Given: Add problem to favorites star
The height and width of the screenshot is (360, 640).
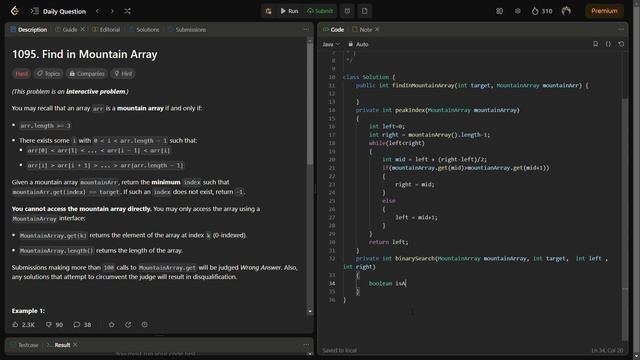Looking at the screenshot, I should coord(111,324).
